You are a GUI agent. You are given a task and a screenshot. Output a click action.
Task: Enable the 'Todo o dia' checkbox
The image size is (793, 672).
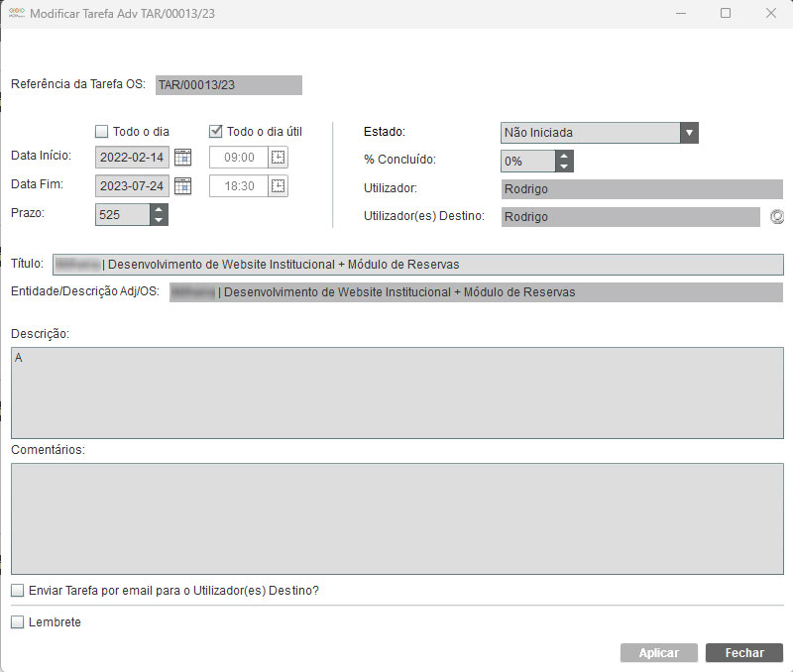tap(101, 131)
